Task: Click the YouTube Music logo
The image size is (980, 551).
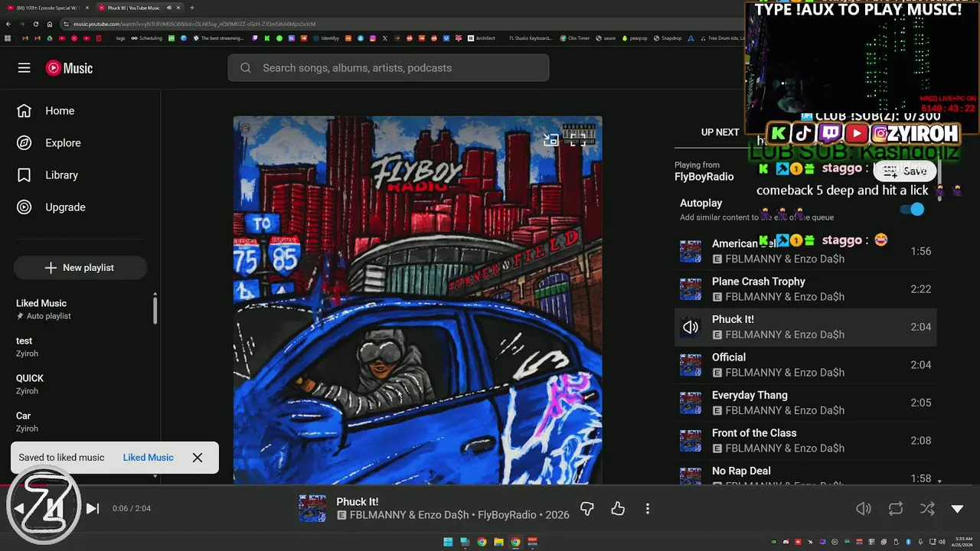Action: [69, 68]
